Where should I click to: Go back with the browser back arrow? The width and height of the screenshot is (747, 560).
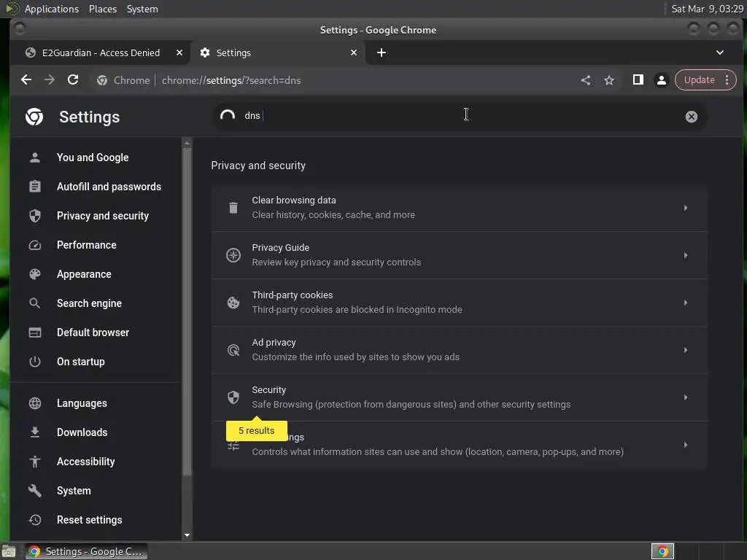pos(26,80)
